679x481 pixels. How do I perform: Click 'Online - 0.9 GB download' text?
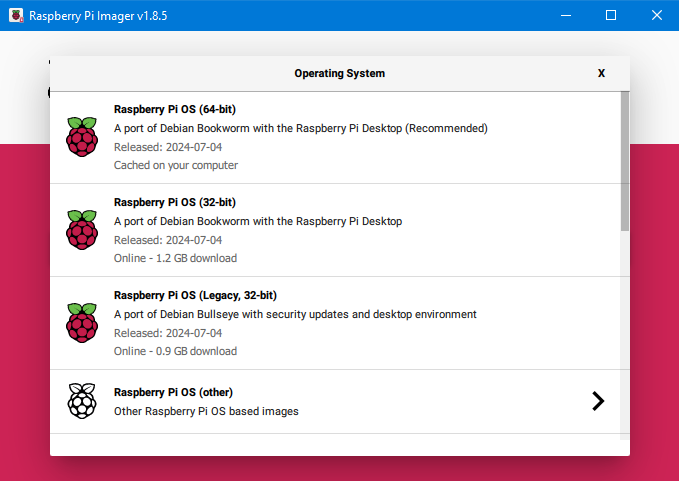pos(175,351)
